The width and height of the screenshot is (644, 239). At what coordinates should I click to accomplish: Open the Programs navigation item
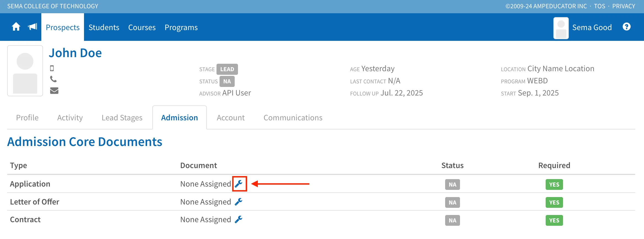point(181,27)
